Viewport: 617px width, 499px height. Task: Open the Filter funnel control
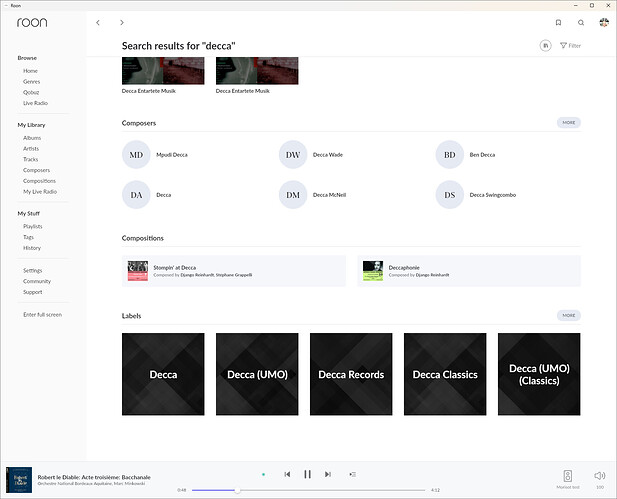pyautogui.click(x=571, y=46)
